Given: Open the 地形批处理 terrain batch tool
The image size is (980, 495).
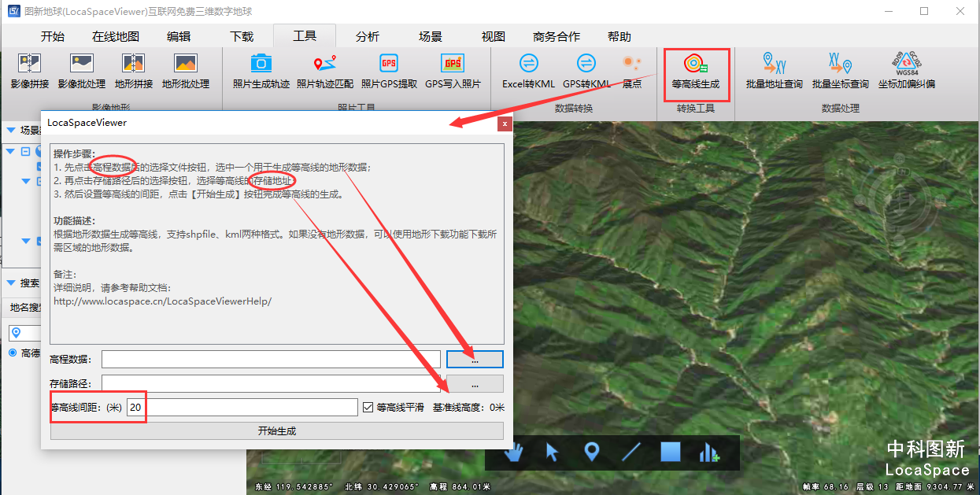Looking at the screenshot, I should [x=186, y=71].
